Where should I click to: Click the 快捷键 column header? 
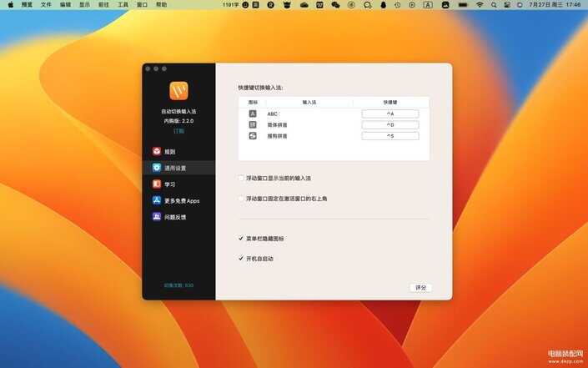390,102
